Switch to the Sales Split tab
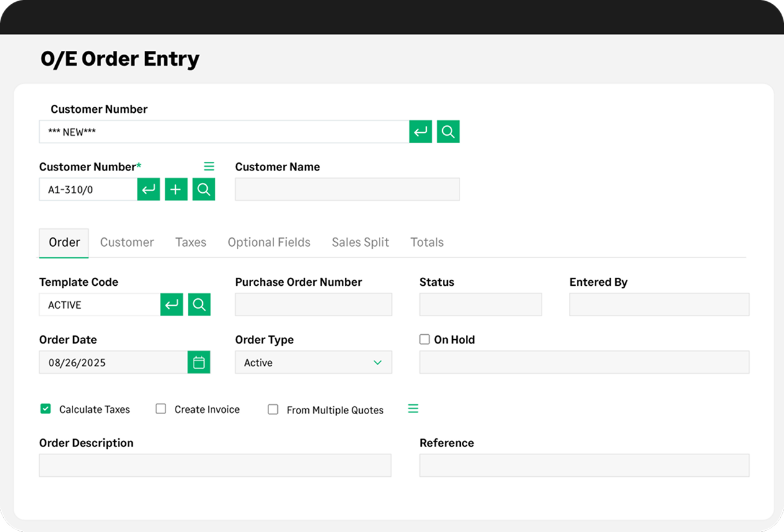Viewport: 784px width, 532px height. [360, 242]
